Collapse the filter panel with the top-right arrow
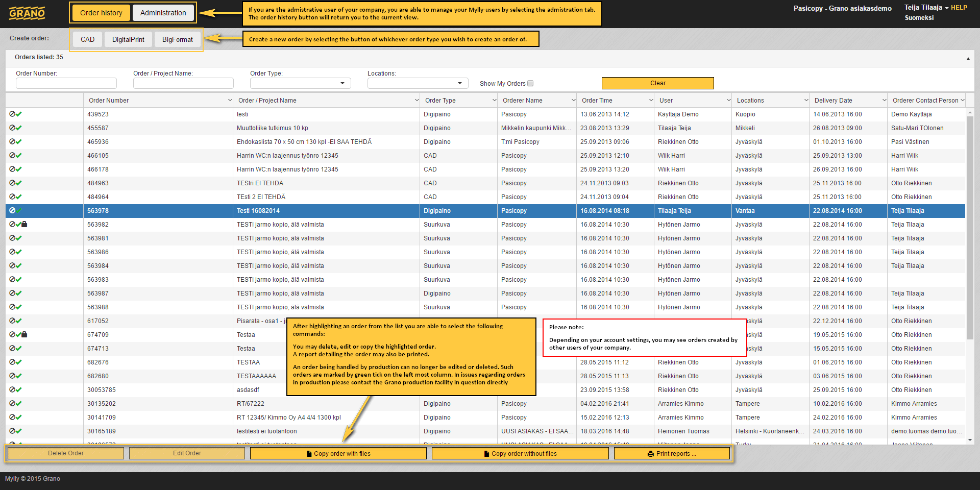The height and width of the screenshot is (490, 980). point(968,59)
